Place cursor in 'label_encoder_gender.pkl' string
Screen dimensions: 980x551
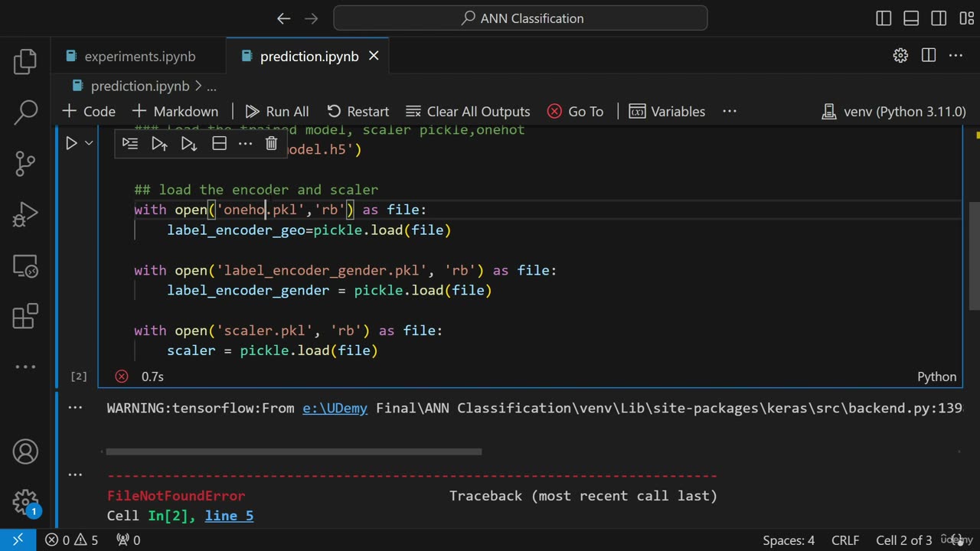tap(322, 270)
